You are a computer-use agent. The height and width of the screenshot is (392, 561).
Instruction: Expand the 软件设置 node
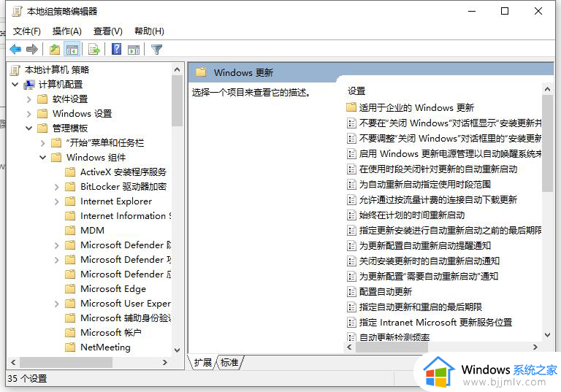(29, 99)
